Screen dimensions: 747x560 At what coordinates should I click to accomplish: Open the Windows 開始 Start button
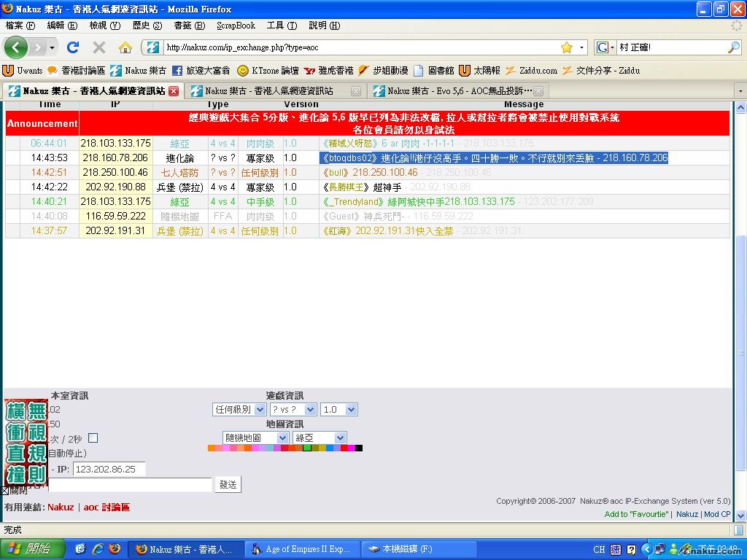pyautogui.click(x=28, y=549)
